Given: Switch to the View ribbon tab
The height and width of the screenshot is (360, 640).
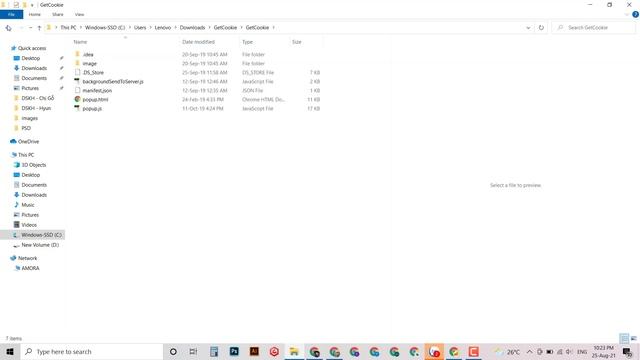Looking at the screenshot, I should pos(79,14).
